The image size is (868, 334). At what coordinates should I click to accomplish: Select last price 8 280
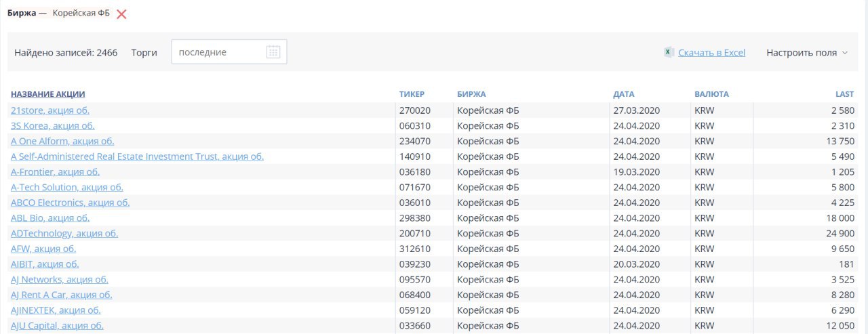pyautogui.click(x=842, y=295)
